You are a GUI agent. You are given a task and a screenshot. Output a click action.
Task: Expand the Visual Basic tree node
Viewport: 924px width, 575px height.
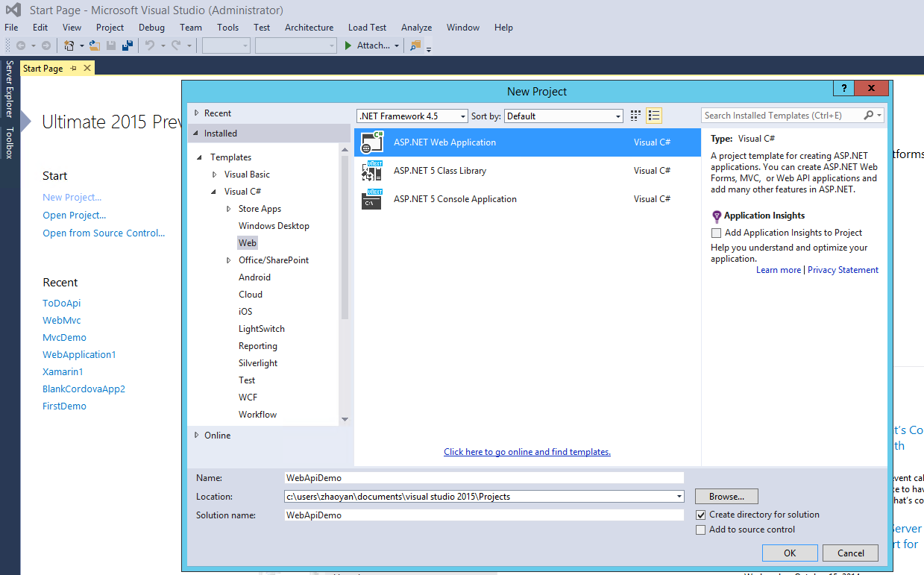point(215,175)
